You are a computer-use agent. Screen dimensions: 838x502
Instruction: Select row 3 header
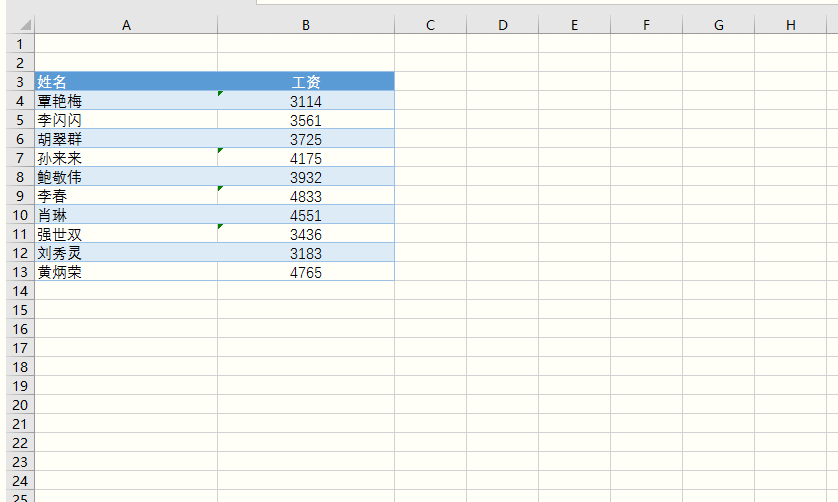point(20,81)
